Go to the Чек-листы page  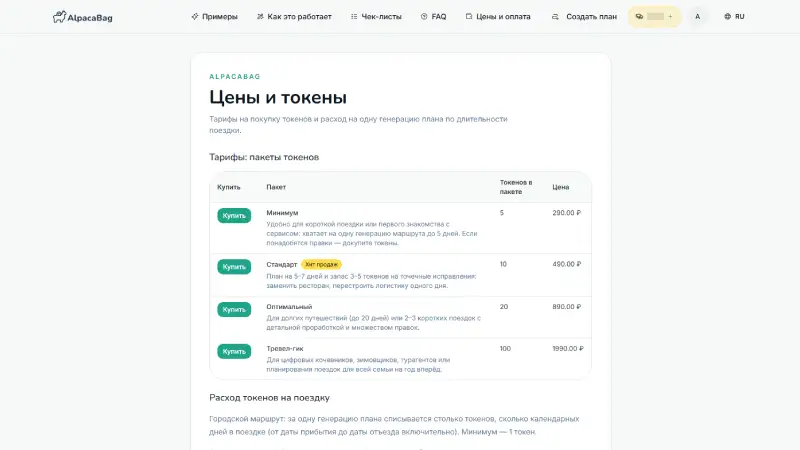(x=376, y=16)
